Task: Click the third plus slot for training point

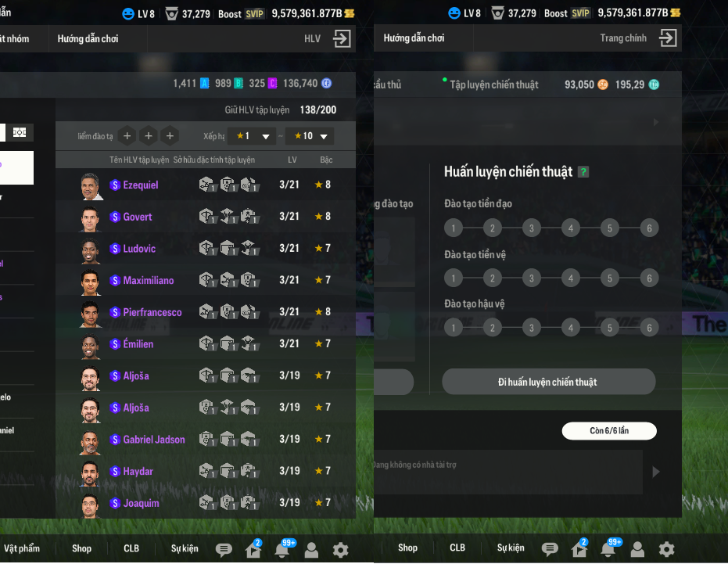Action: [x=170, y=136]
